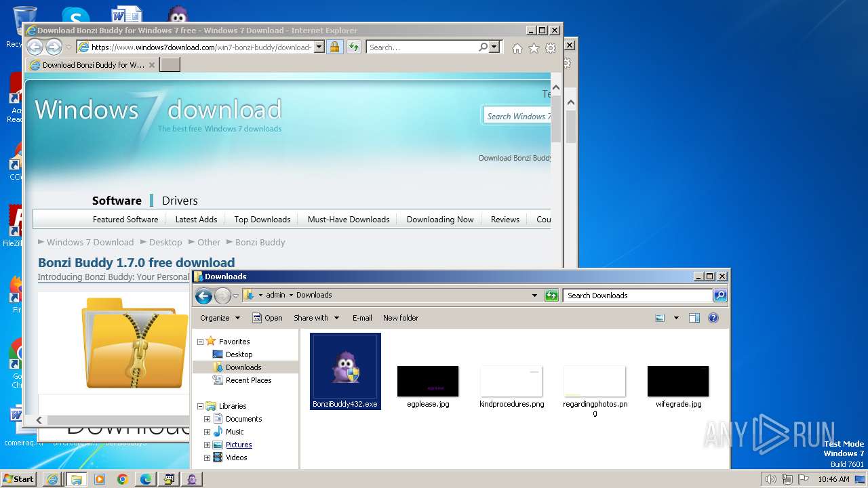Click the refresh icon beside address bar

point(353,47)
